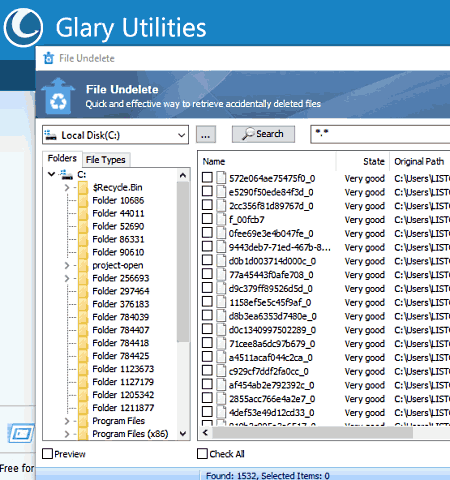The image size is (450, 480).
Task: Expand the Program Files tree node
Action: point(67,421)
